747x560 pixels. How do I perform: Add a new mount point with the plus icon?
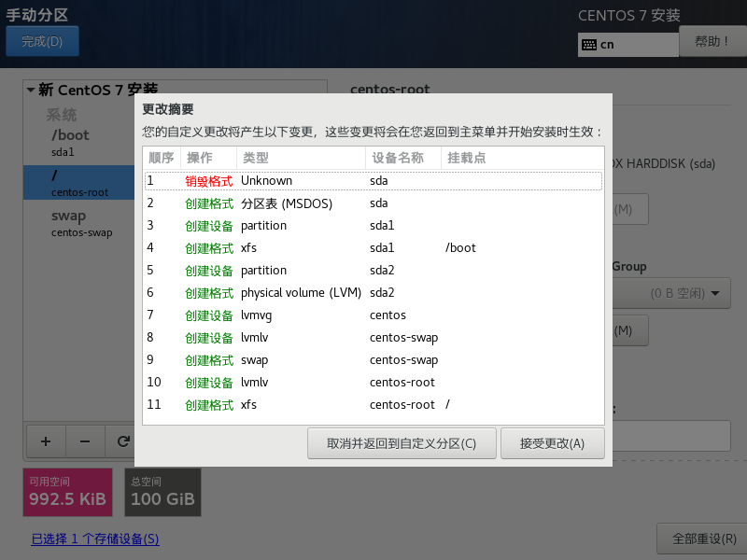pyautogui.click(x=45, y=441)
